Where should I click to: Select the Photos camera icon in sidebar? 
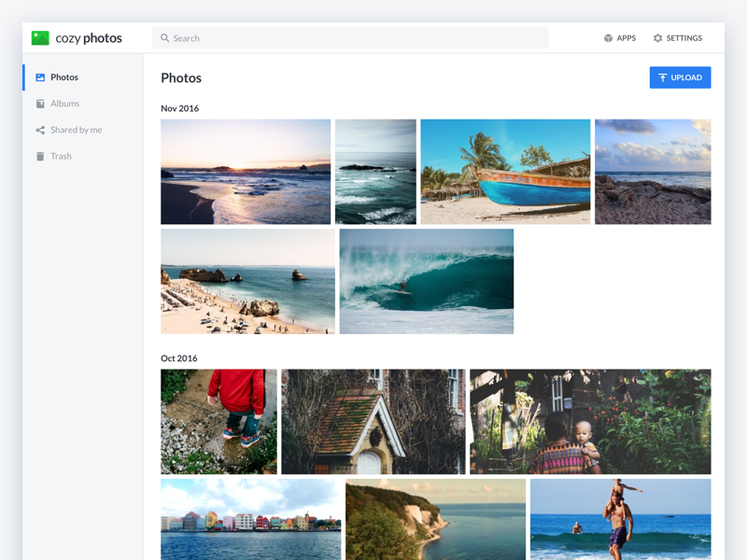click(x=38, y=77)
